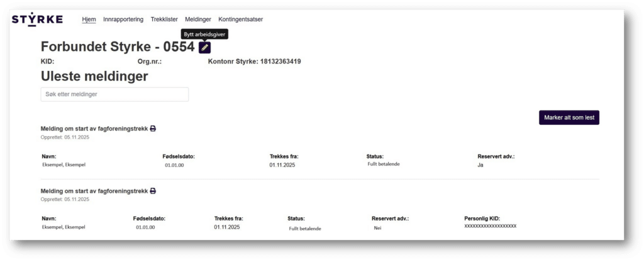The image size is (644, 260).
Task: Open the Innrapportering page
Action: pyautogui.click(x=123, y=19)
